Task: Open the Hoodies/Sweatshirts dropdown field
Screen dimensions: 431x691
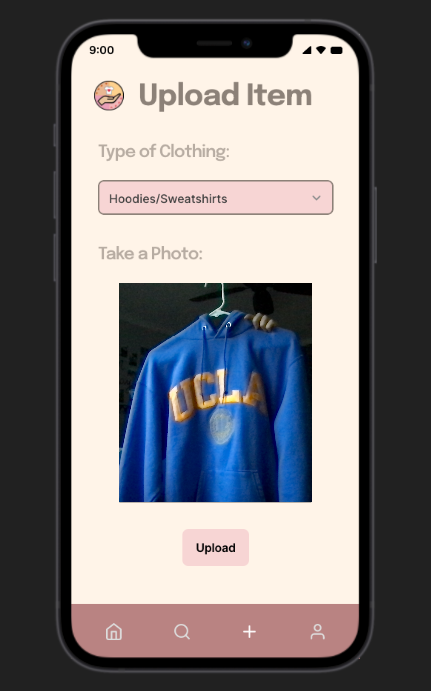Action: 216,197
